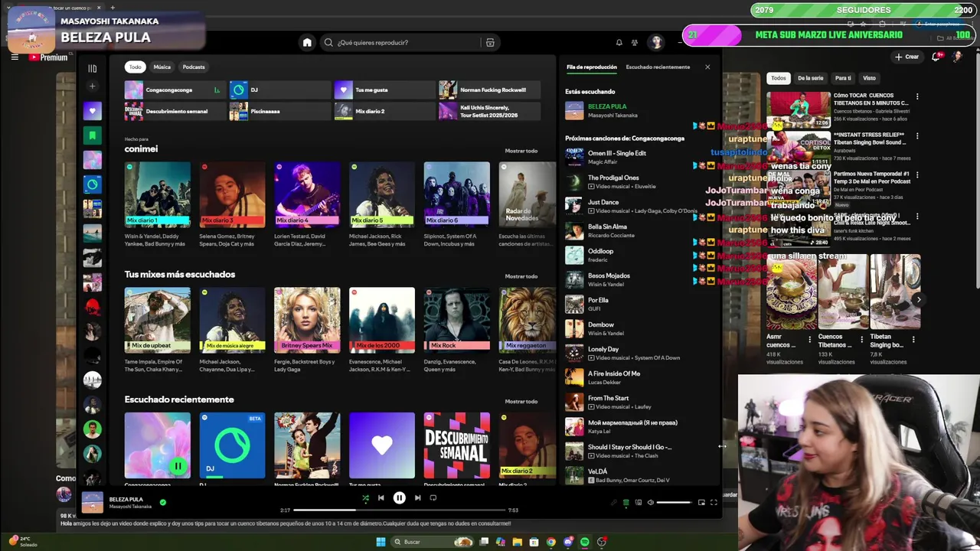Play Bella Sin Alma from the queue
The height and width of the screenshot is (551, 980).
tap(638, 230)
